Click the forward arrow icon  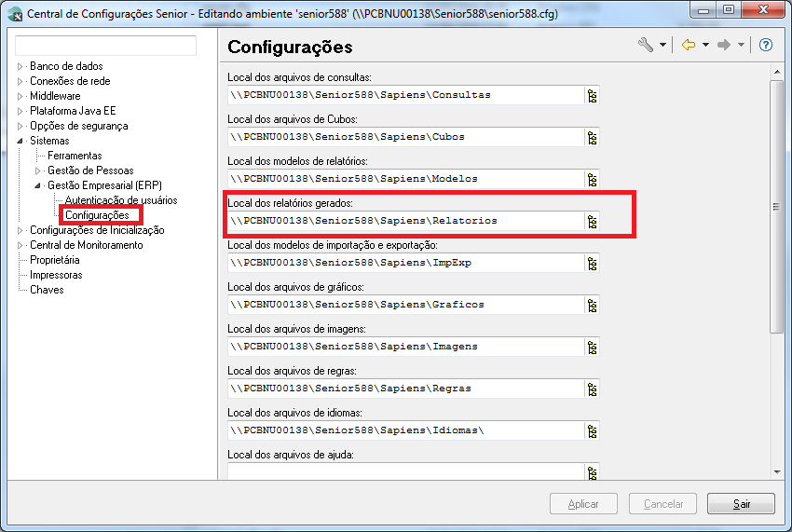pyautogui.click(x=724, y=45)
